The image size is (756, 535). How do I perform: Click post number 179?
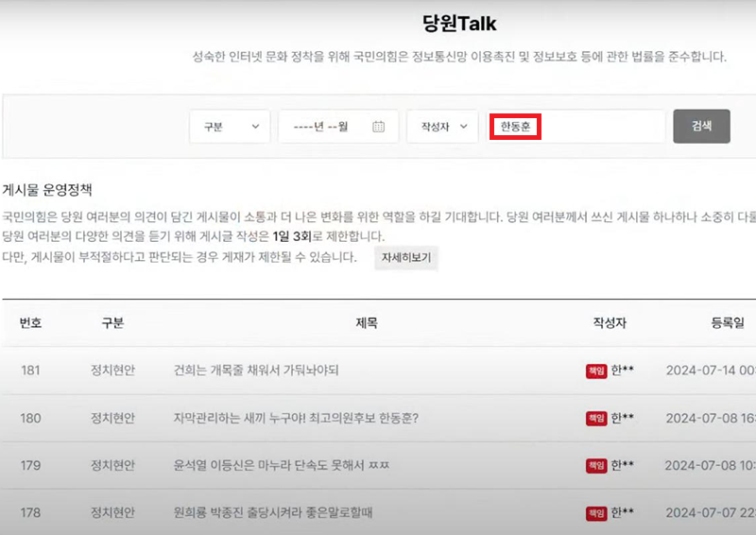pyautogui.click(x=30, y=466)
